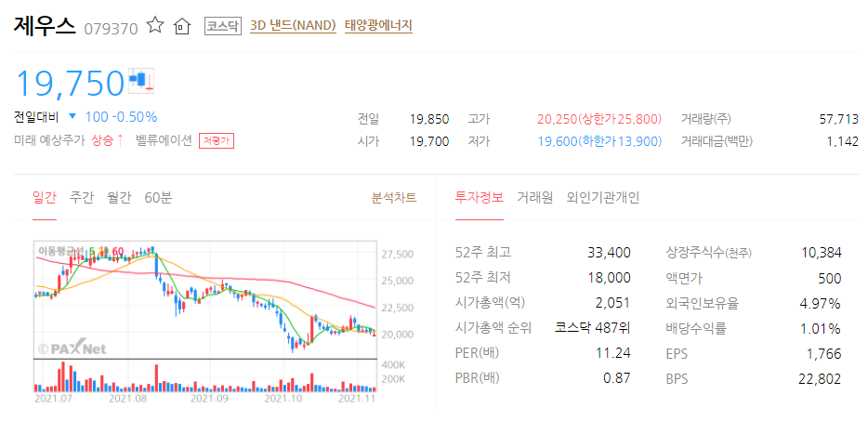
Task: Click 52주 최저 value 18,000
Action: coord(609,278)
